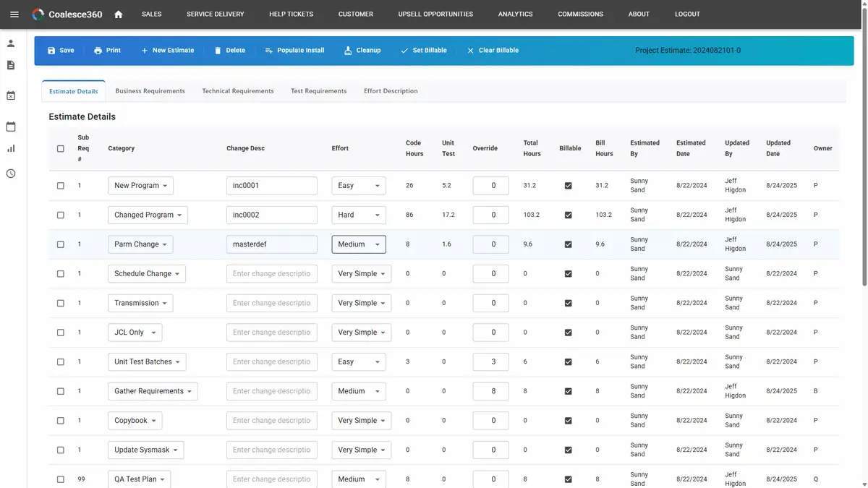The image size is (868, 488).
Task: Click the Set Billable button
Action: 424,50
